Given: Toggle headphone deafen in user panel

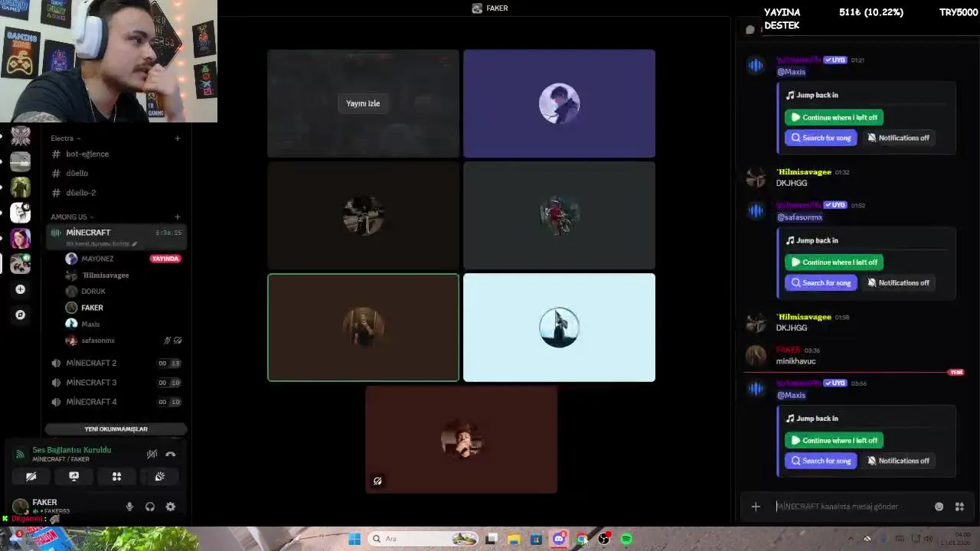Looking at the screenshot, I should [x=150, y=507].
